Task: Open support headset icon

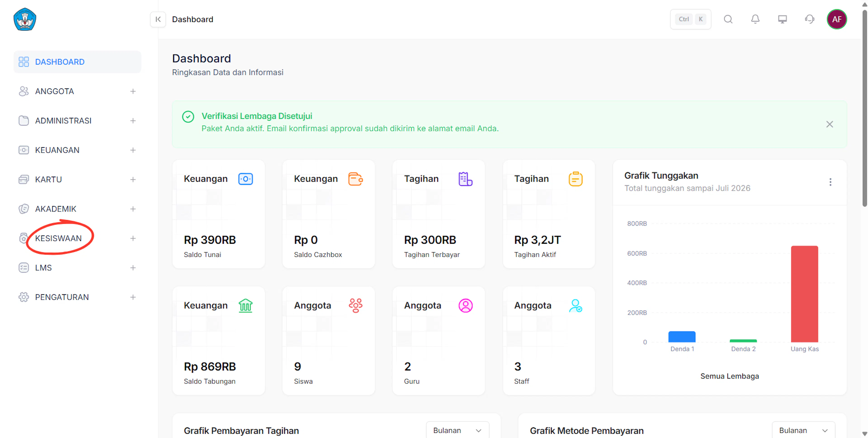Action: coord(809,19)
